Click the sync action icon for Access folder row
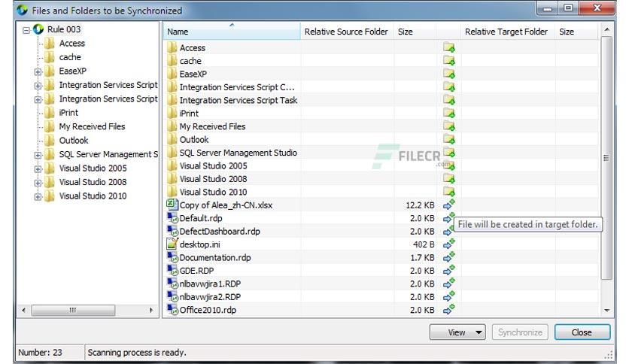 (x=449, y=47)
